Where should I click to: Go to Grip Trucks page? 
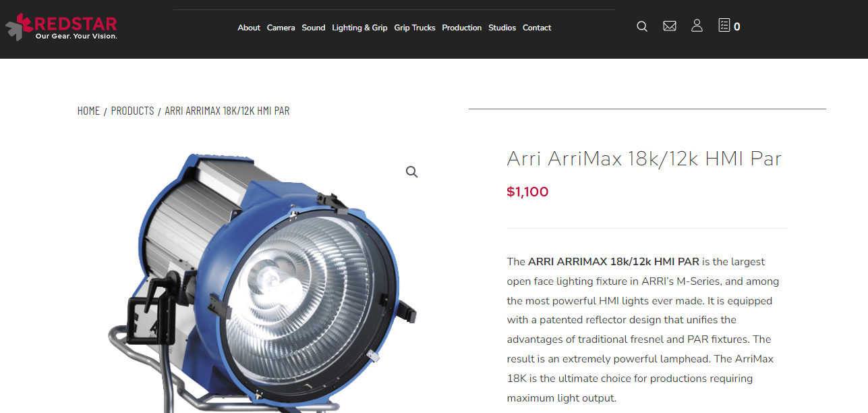[x=415, y=28]
